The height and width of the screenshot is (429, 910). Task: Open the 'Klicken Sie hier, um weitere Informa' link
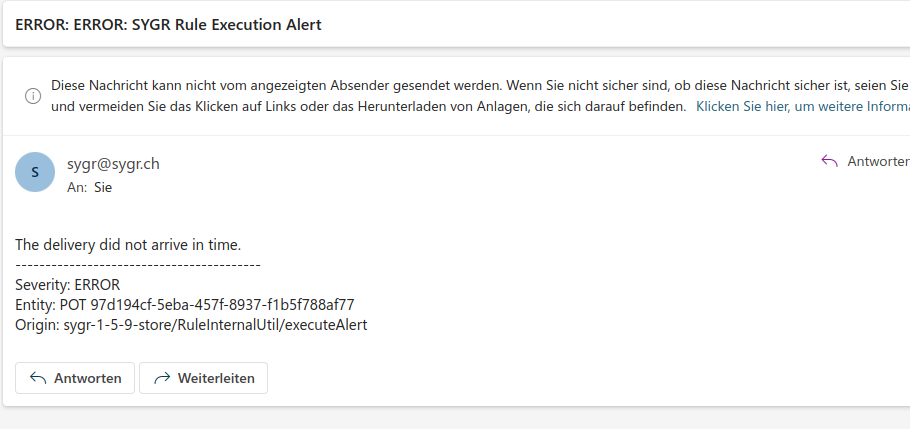click(803, 107)
